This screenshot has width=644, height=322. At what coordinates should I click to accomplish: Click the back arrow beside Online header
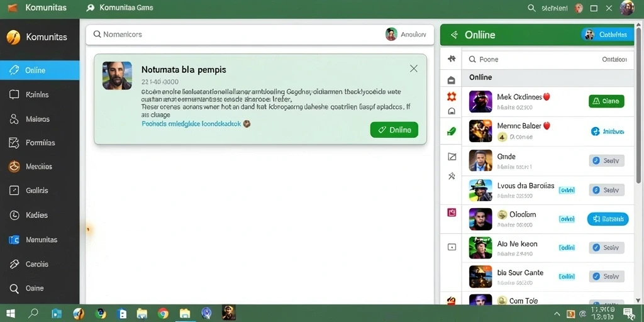(x=454, y=35)
